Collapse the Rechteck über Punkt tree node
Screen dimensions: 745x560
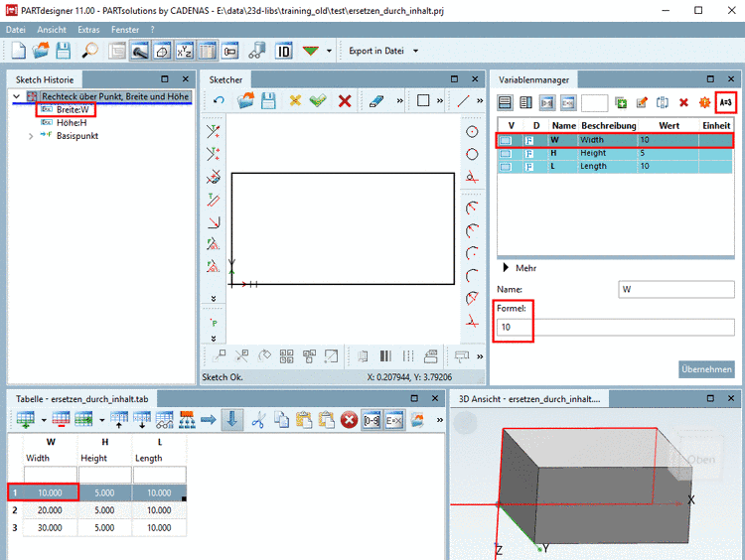tap(17, 96)
